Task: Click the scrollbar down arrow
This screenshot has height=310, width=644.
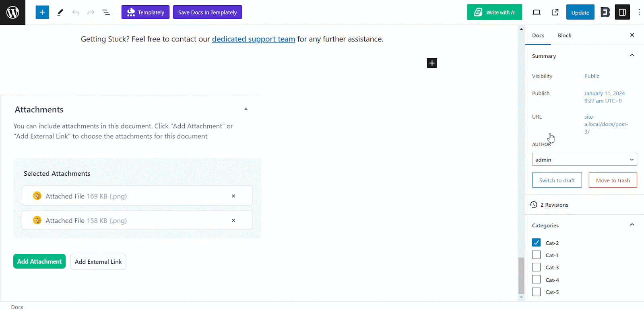Action: (521, 298)
